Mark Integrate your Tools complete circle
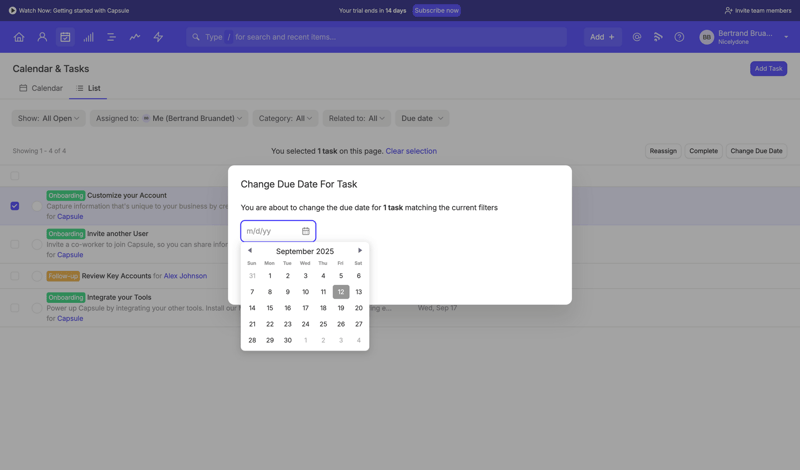This screenshot has height=470, width=800. point(37,308)
